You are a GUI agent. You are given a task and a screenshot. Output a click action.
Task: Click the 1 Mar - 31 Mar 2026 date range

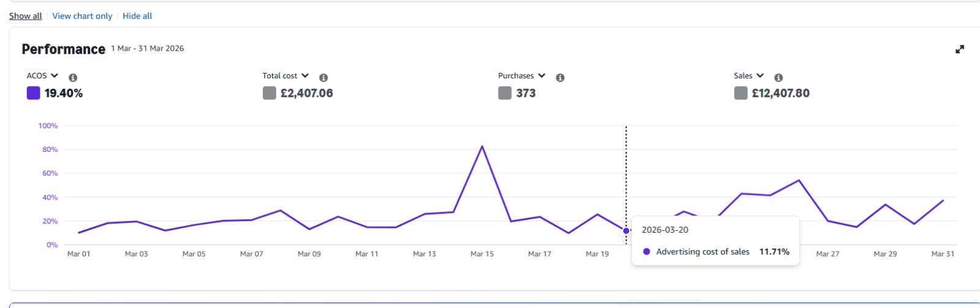pyautogui.click(x=148, y=48)
